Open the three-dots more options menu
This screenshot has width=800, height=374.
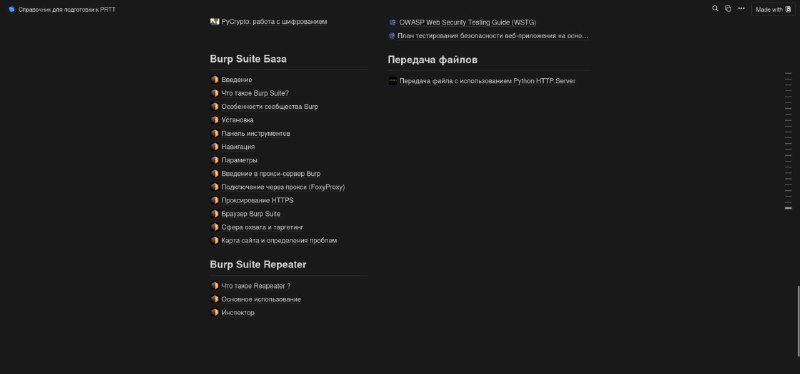pyautogui.click(x=741, y=9)
